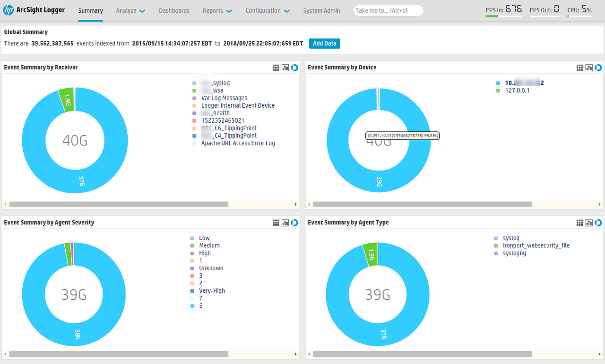Click the 1.9G green segment in Agent Type donut
605x364 pixels.
click(371, 255)
